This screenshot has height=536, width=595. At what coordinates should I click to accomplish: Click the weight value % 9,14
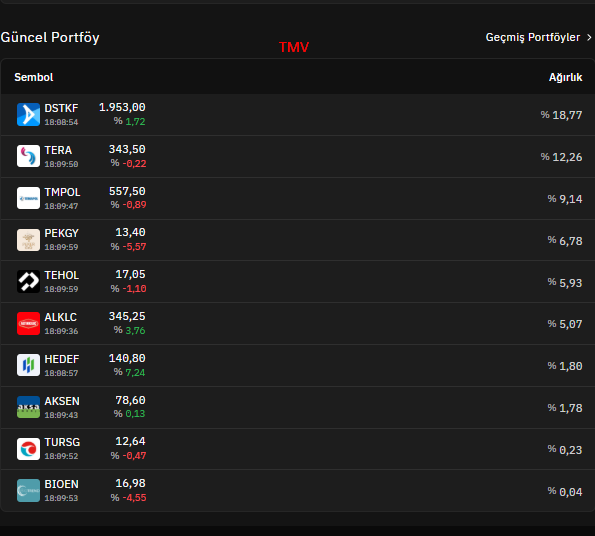[565, 199]
